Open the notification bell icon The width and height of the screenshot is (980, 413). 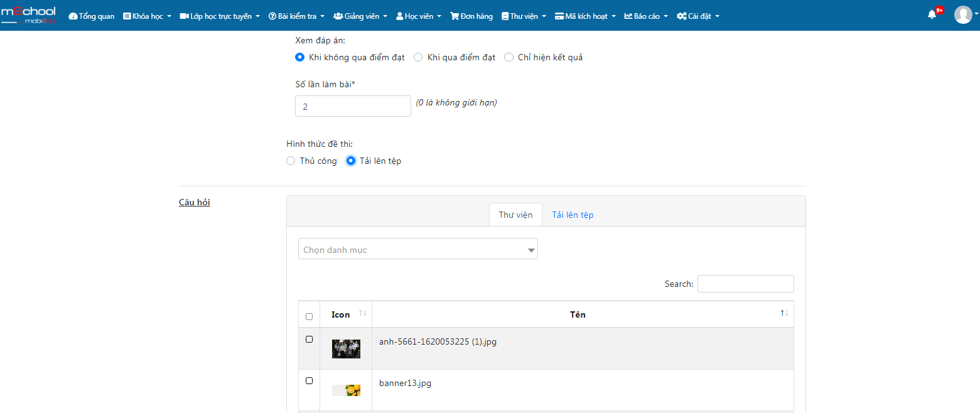coord(932,15)
